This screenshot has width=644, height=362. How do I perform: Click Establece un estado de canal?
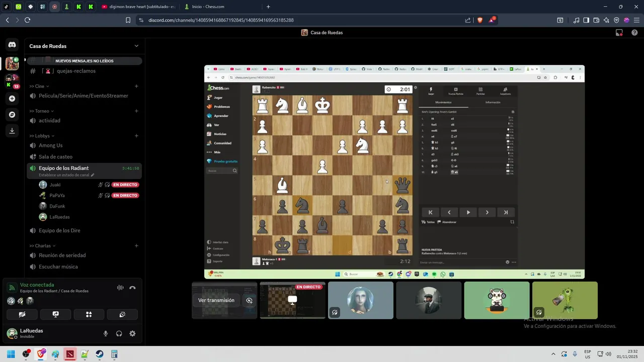[x=66, y=175]
